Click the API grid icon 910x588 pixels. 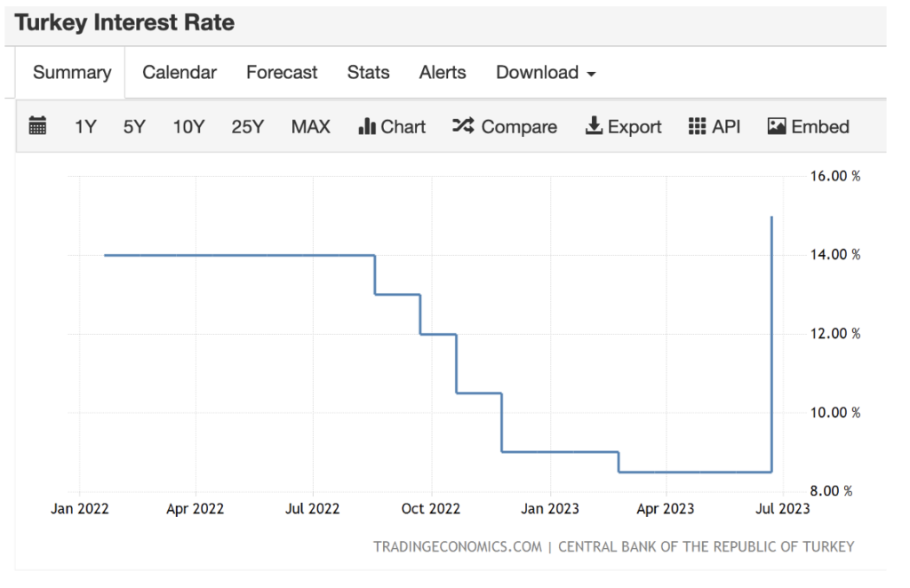coord(698,126)
